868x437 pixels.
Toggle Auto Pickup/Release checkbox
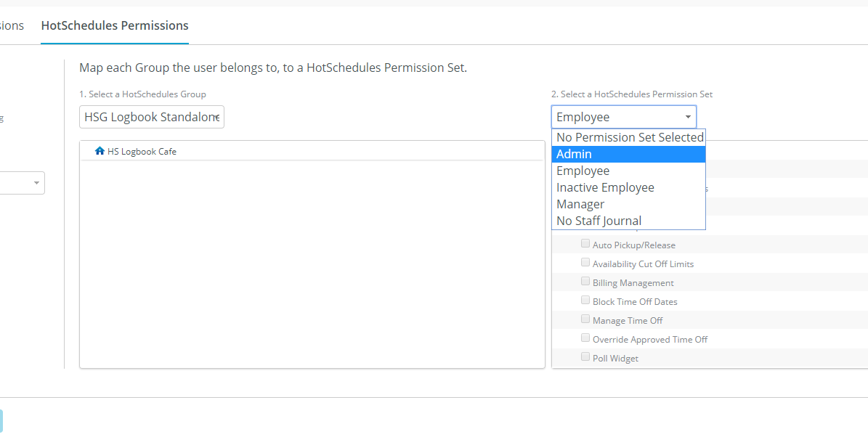[585, 243]
